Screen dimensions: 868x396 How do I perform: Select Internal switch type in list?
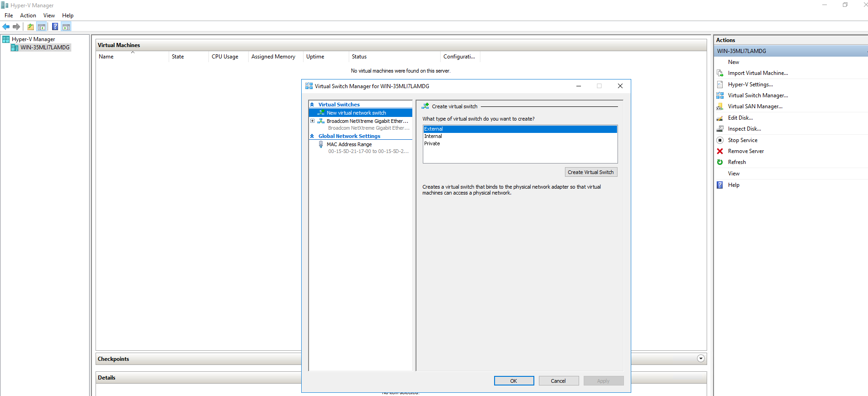point(433,136)
